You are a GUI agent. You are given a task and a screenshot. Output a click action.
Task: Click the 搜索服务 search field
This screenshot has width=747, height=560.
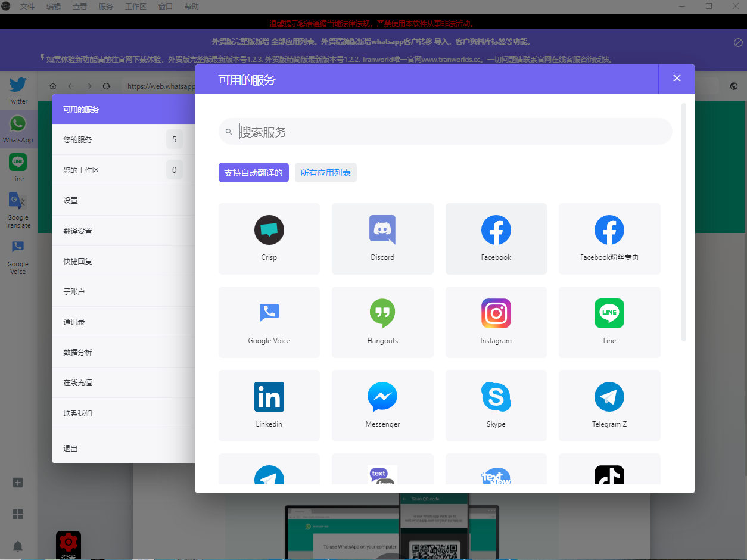(x=453, y=132)
